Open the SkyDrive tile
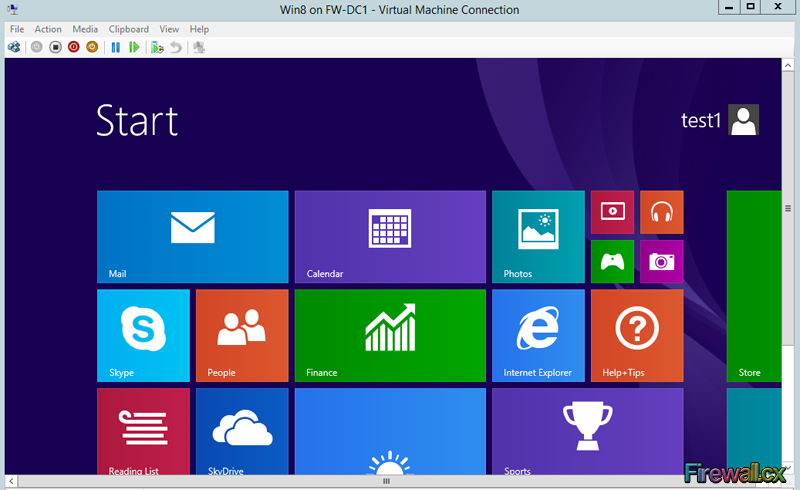 coord(242,431)
